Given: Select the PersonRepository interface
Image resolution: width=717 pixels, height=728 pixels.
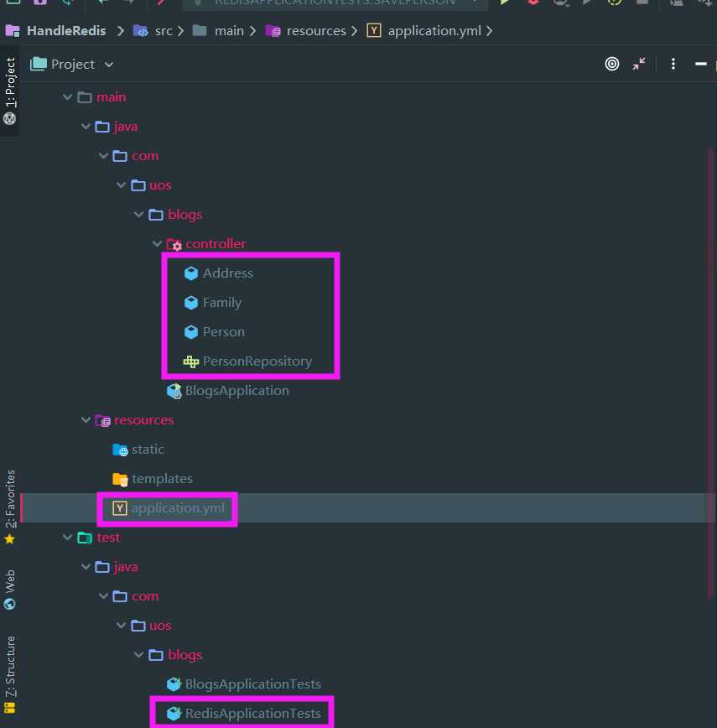Looking at the screenshot, I should (x=257, y=361).
